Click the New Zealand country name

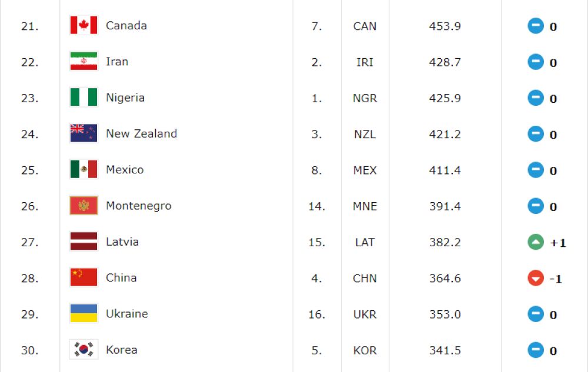coord(141,133)
